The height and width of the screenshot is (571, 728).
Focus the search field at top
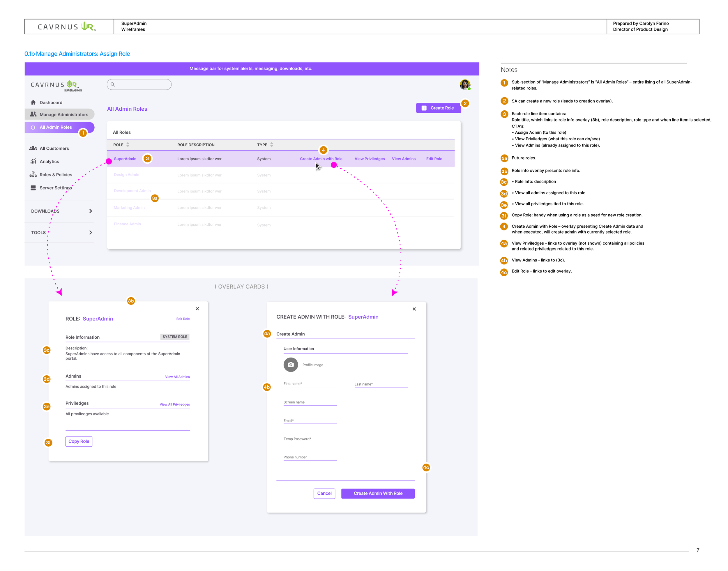(x=139, y=84)
